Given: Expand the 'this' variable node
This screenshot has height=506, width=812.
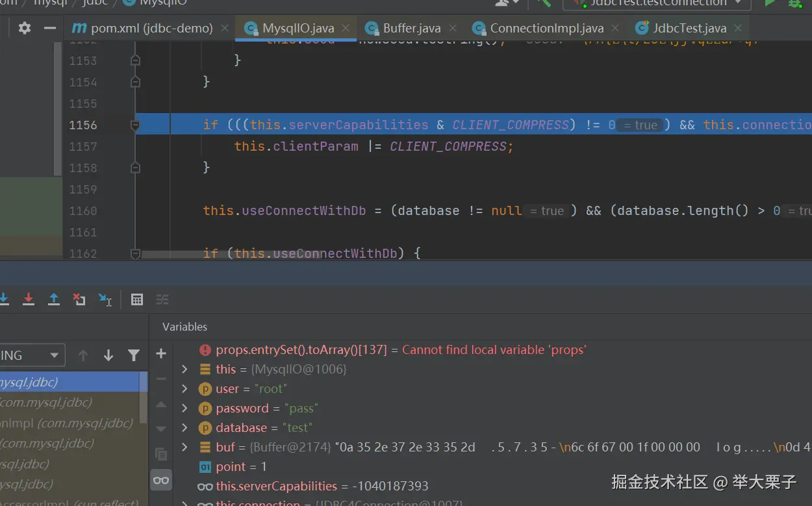Looking at the screenshot, I should click(184, 369).
